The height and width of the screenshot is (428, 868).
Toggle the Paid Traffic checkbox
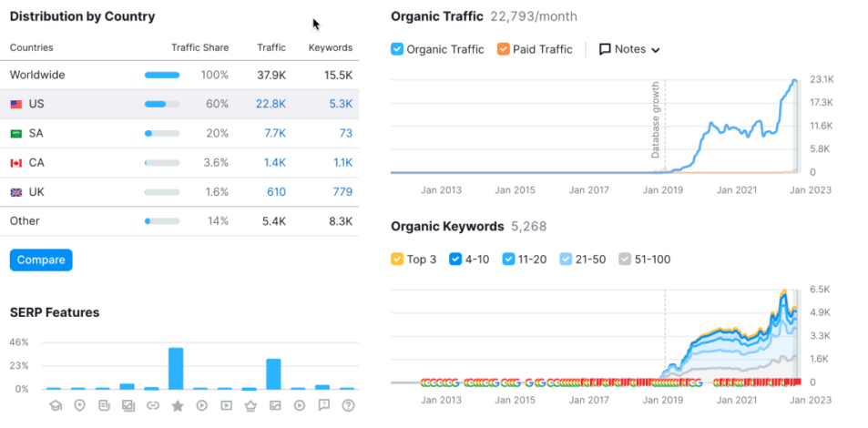pos(503,49)
